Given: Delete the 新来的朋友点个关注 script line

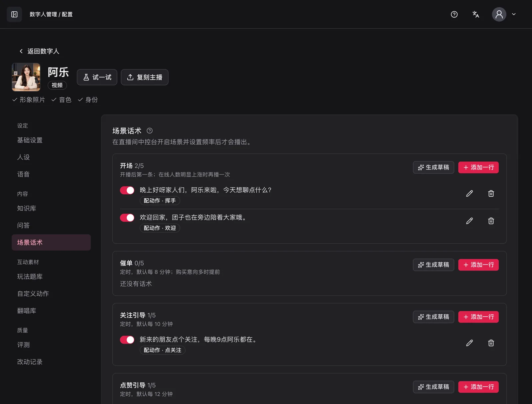Looking at the screenshot, I should [491, 343].
